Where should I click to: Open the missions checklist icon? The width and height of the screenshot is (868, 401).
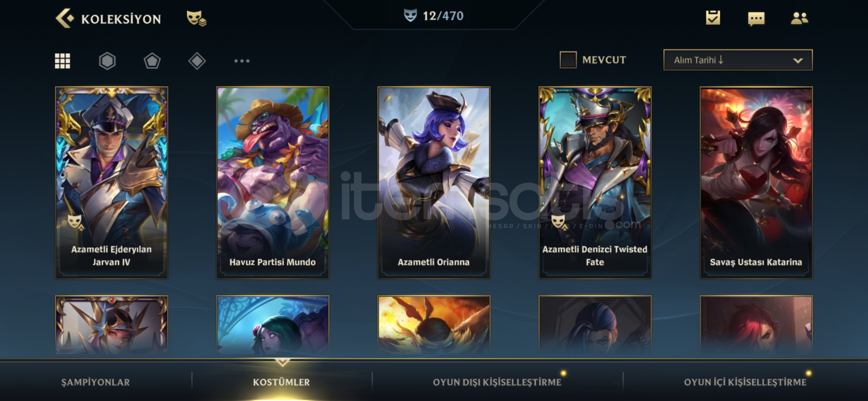click(713, 18)
